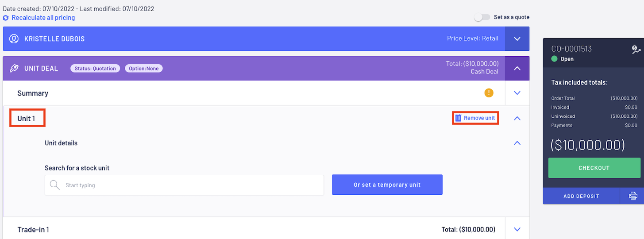
Task: Click the customer profile icon beside Kristelle Dubois
Action: pos(14,39)
